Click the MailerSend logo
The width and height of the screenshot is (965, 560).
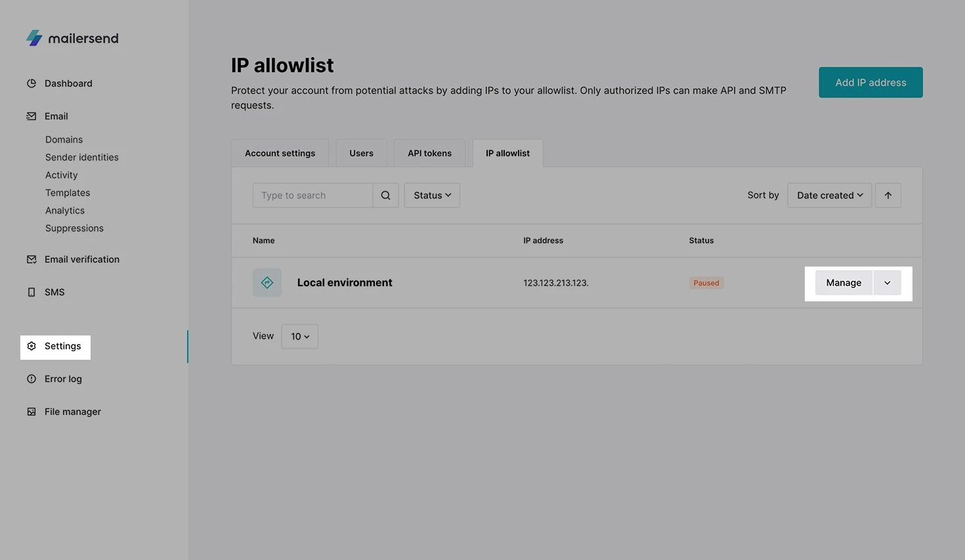tap(72, 38)
